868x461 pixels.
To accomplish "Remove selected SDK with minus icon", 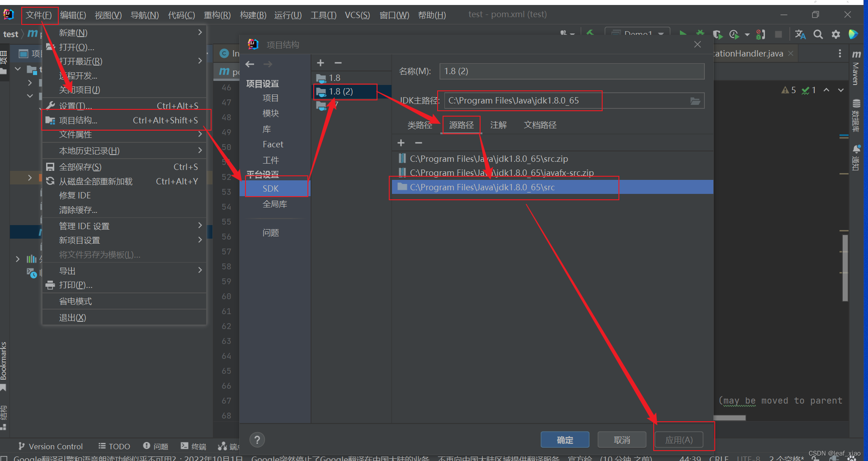I will pyautogui.click(x=338, y=63).
